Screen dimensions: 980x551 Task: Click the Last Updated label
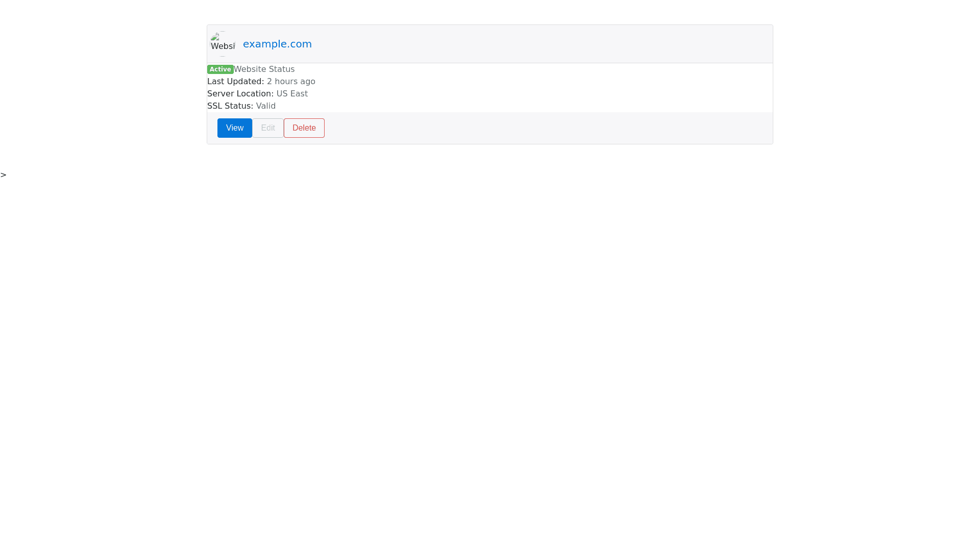click(235, 82)
